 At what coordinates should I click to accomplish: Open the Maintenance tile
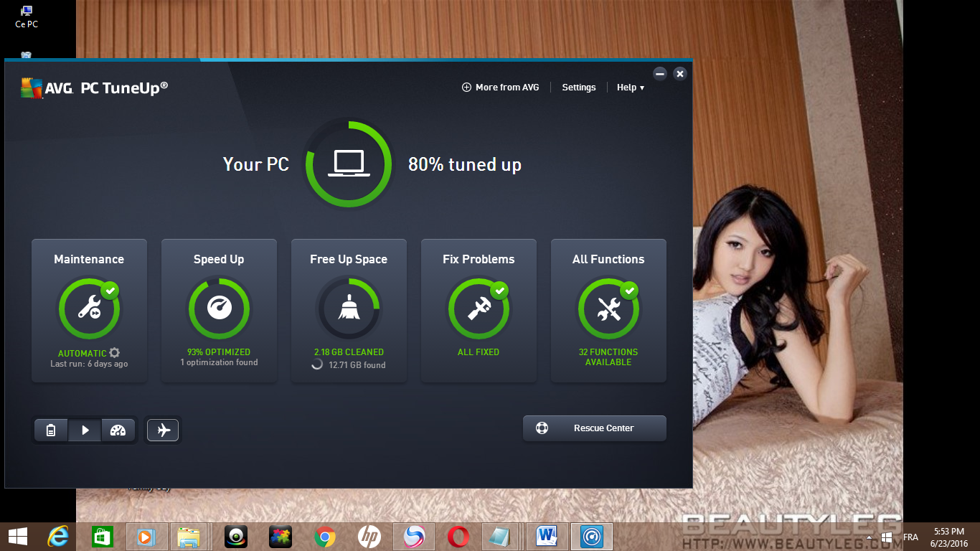[x=89, y=311]
